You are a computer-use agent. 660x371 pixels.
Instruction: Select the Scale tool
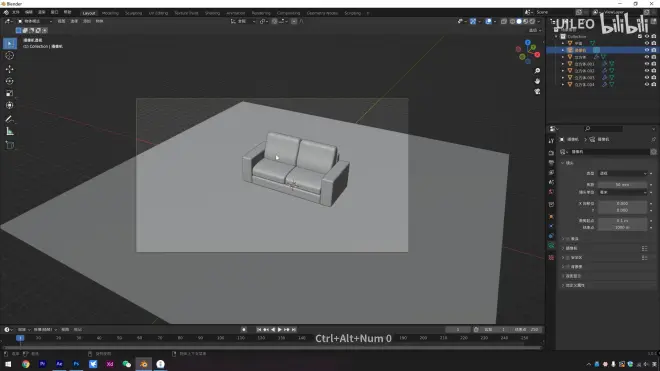pyautogui.click(x=10, y=93)
